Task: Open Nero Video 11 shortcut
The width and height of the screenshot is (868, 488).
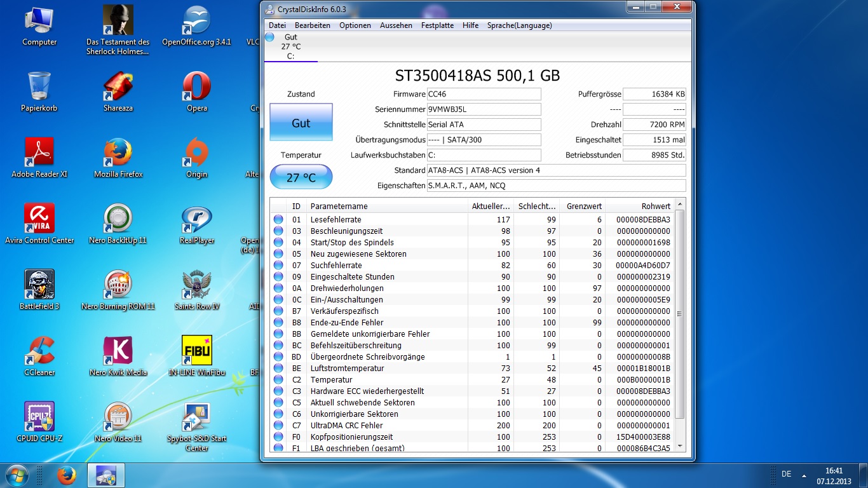Action: (118, 422)
